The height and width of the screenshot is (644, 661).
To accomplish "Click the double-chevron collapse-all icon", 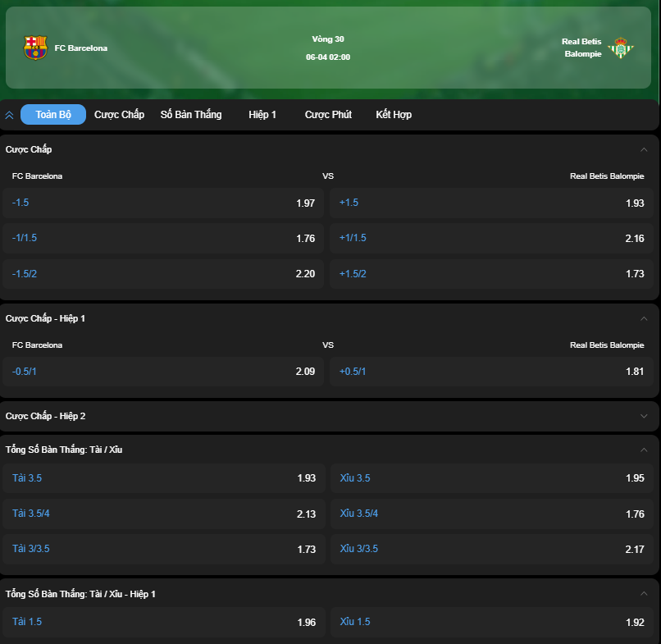I will [x=9, y=115].
